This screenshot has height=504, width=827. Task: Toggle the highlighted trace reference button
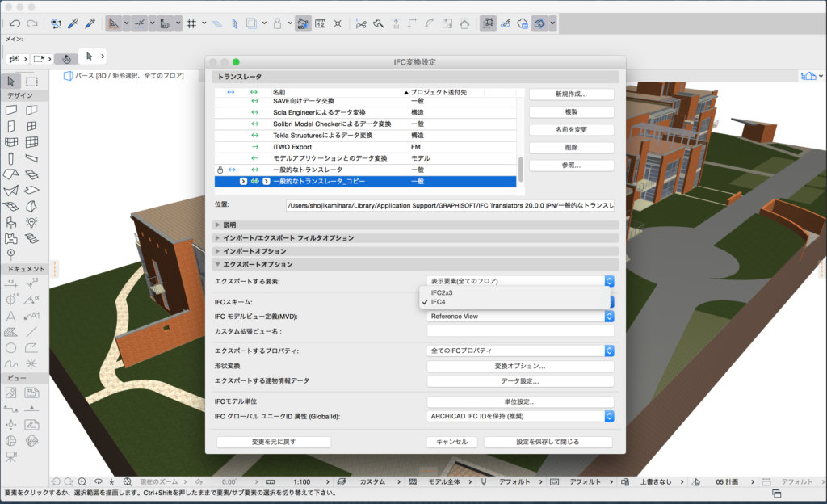303,23
